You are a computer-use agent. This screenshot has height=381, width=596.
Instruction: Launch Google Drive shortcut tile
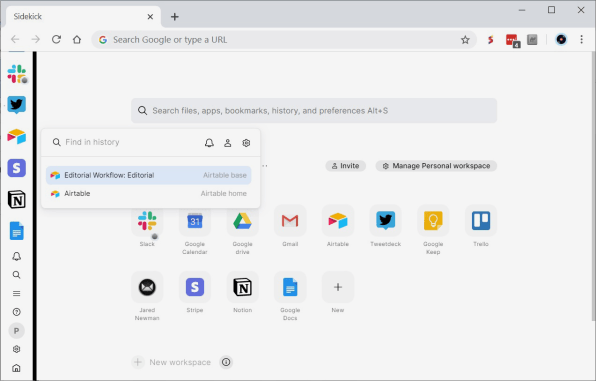point(242,221)
